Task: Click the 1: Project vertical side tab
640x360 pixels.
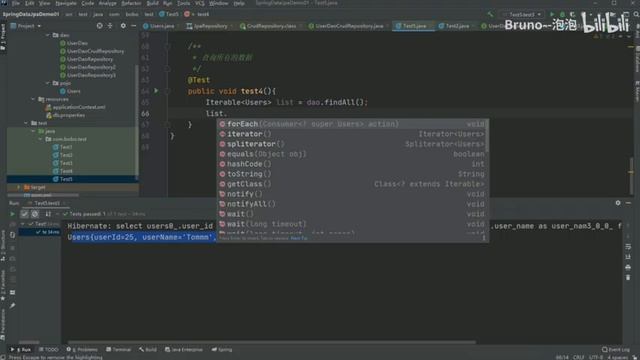Action: 3,37
